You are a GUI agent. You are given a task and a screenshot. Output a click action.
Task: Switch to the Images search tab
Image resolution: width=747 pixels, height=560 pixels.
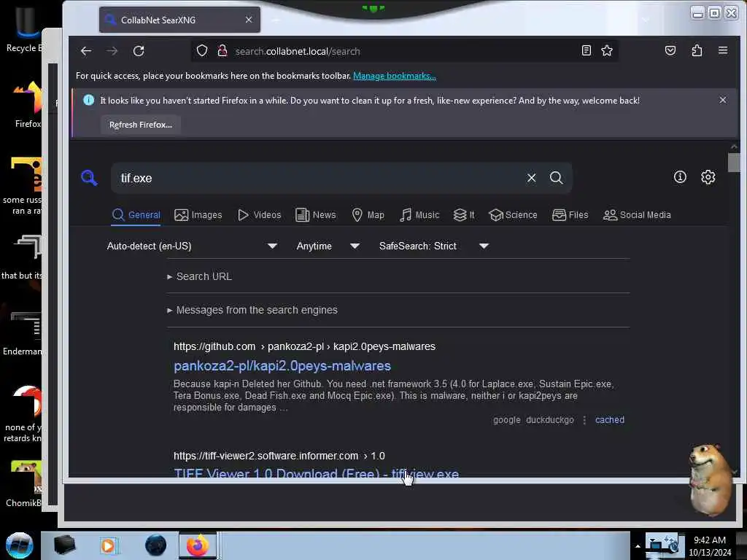coord(198,215)
